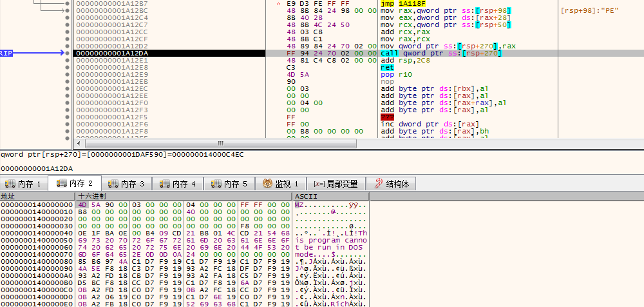Select the highlighted 4D byte in dump
This screenshot has width=644, height=307.
pyautogui.click(x=82, y=204)
